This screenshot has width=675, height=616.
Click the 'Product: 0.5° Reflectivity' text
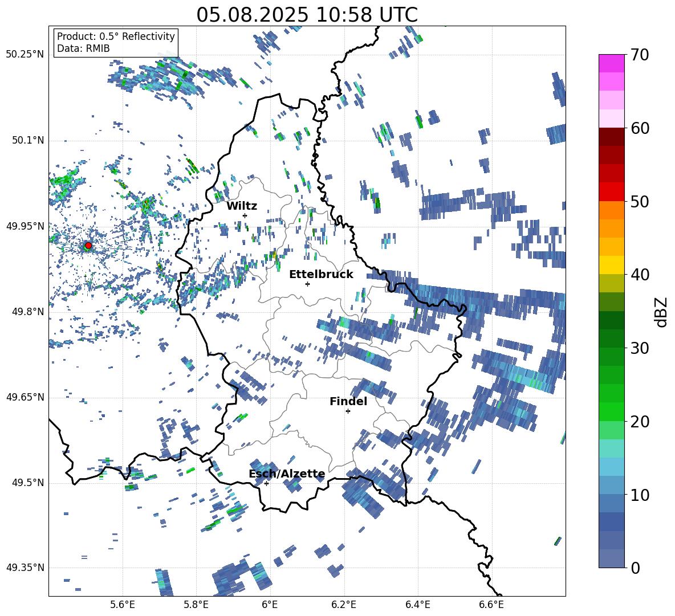pos(116,36)
